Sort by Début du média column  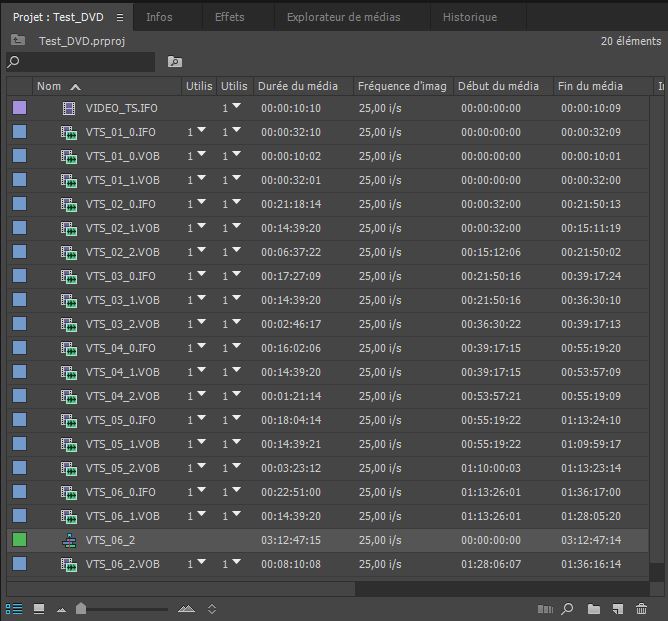503,86
